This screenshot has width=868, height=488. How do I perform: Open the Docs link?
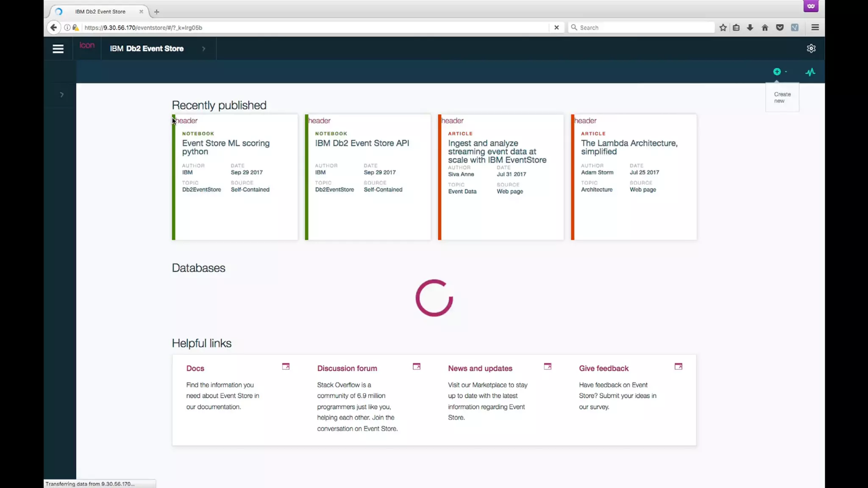pos(195,368)
